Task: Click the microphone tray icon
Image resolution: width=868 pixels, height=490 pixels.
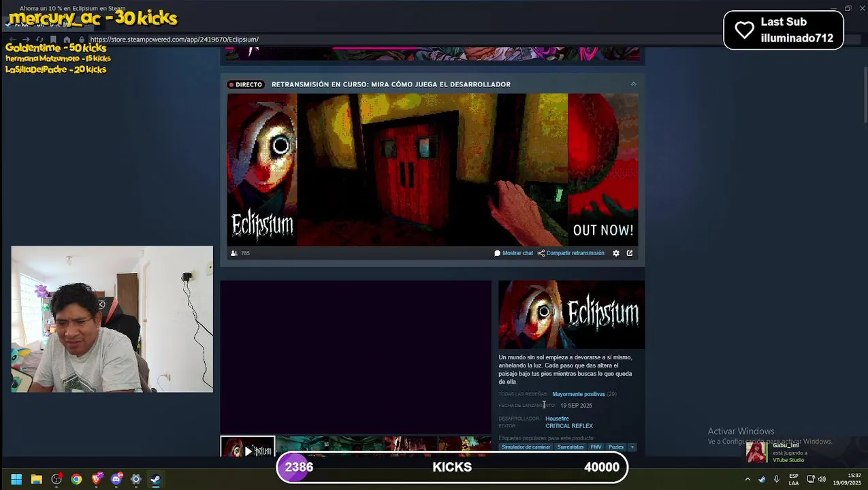Action: coord(776,479)
